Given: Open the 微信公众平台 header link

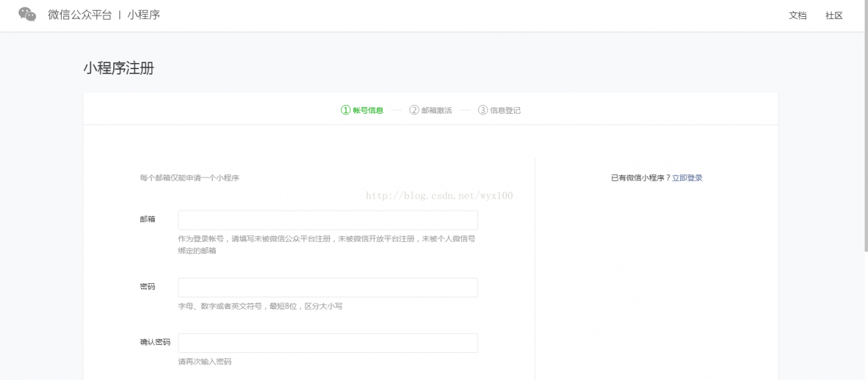Looking at the screenshot, I should click(79, 15).
